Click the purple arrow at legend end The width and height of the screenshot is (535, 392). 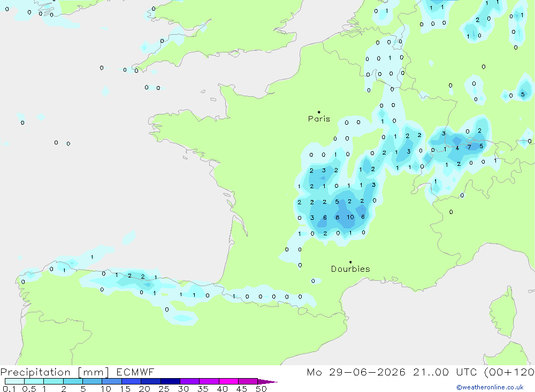click(267, 381)
